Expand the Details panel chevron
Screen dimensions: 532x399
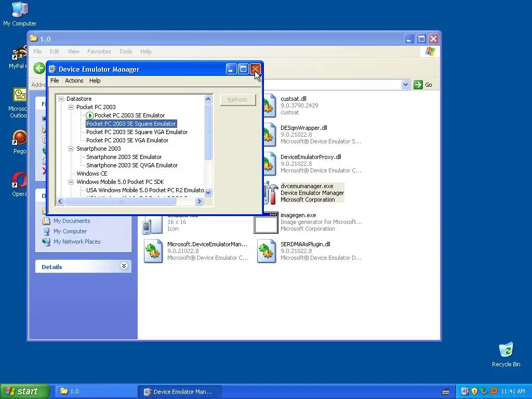point(124,266)
